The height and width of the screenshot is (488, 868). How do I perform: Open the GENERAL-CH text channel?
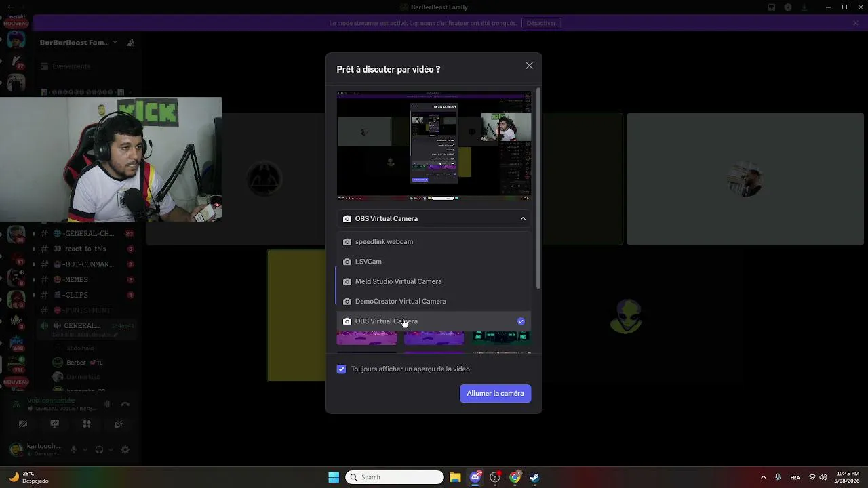[x=88, y=234]
